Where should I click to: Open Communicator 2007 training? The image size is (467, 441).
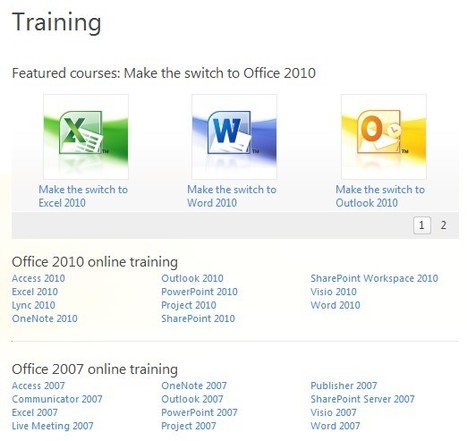[x=57, y=399]
